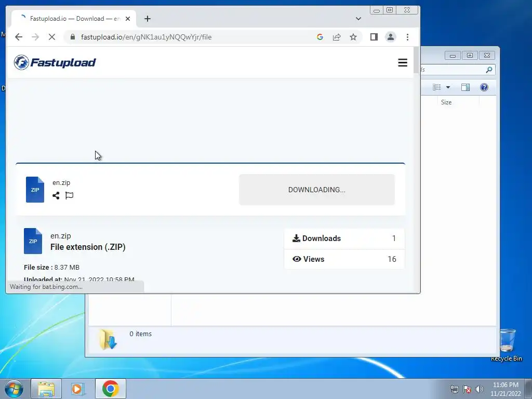The image size is (532, 399).
Task: Open the Chrome three-dot menu
Action: pyautogui.click(x=407, y=37)
